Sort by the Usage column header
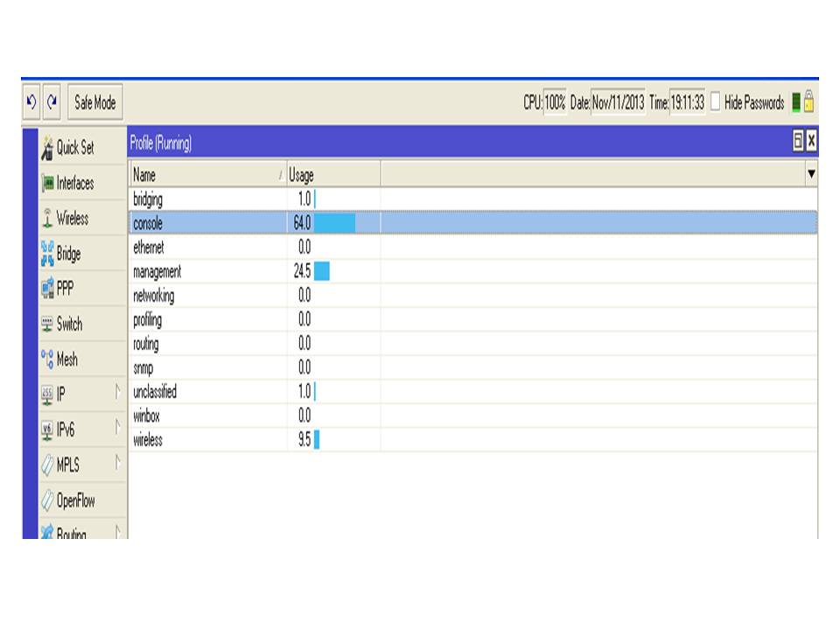 (333, 175)
